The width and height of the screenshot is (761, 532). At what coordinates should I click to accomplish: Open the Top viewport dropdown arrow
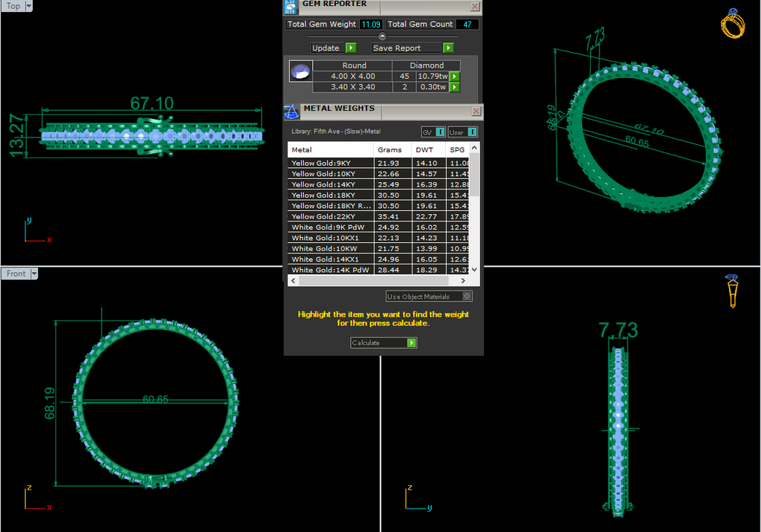pos(29,6)
